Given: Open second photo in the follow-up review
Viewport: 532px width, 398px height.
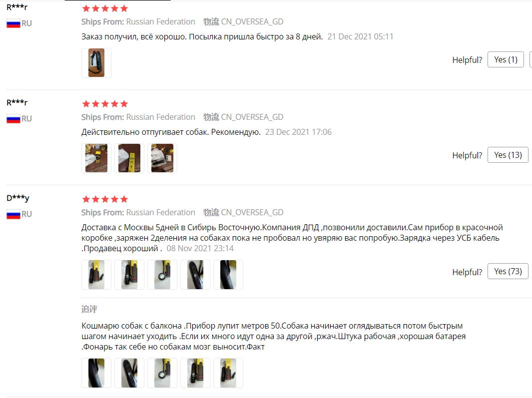Looking at the screenshot, I should coord(129,373).
